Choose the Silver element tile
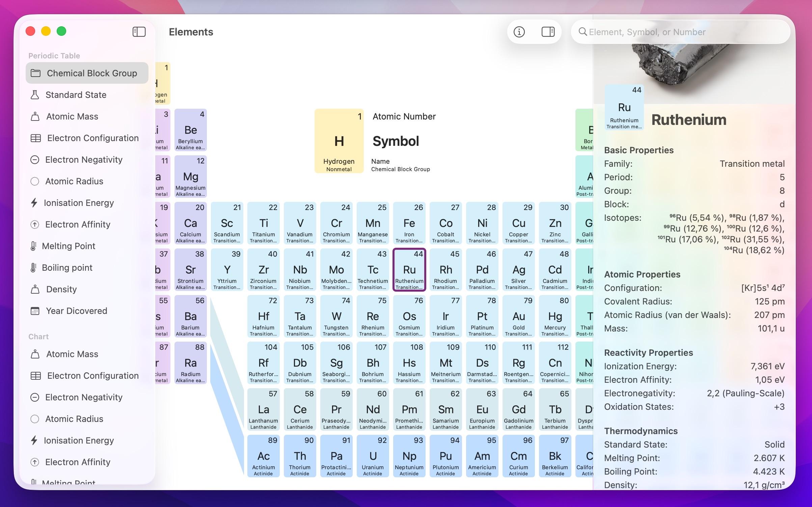Viewport: 812px width, 507px height. 519,269
